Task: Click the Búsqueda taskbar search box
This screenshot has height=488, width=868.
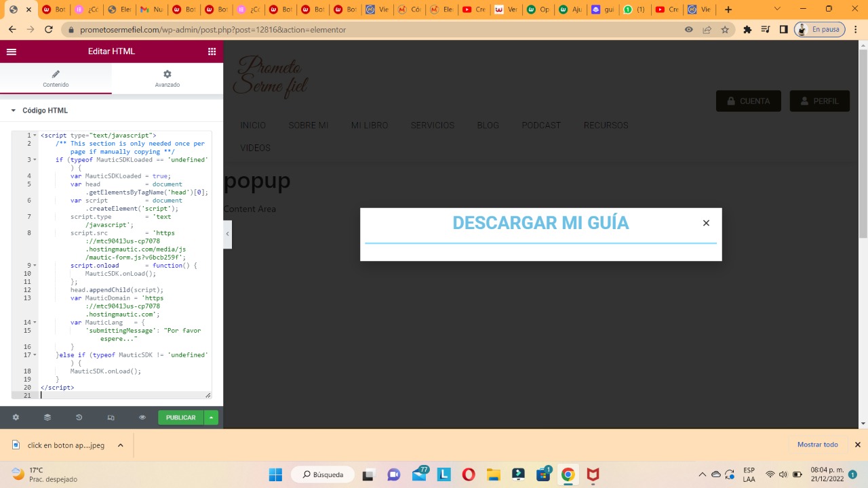Action: point(323,474)
